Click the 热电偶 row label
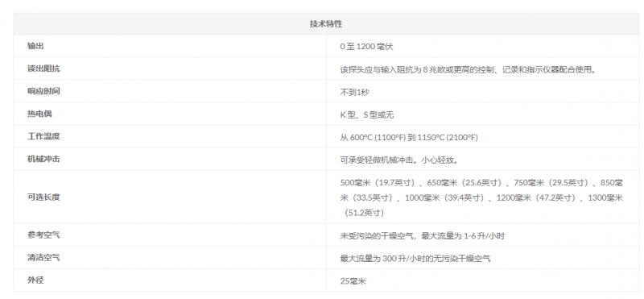 tap(39, 114)
